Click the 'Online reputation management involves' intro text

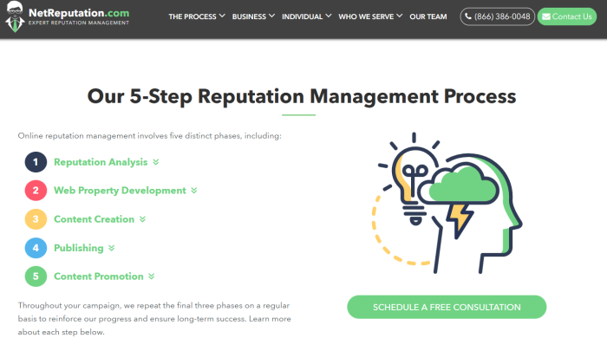150,136
